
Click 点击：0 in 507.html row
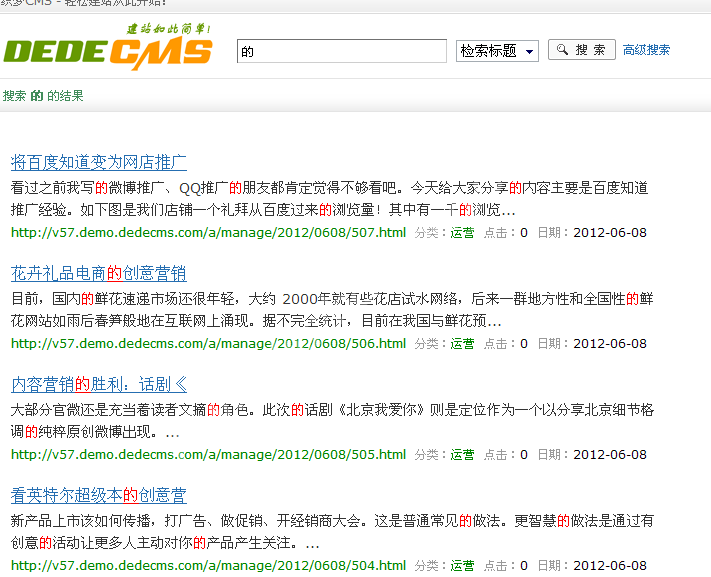[506, 233]
